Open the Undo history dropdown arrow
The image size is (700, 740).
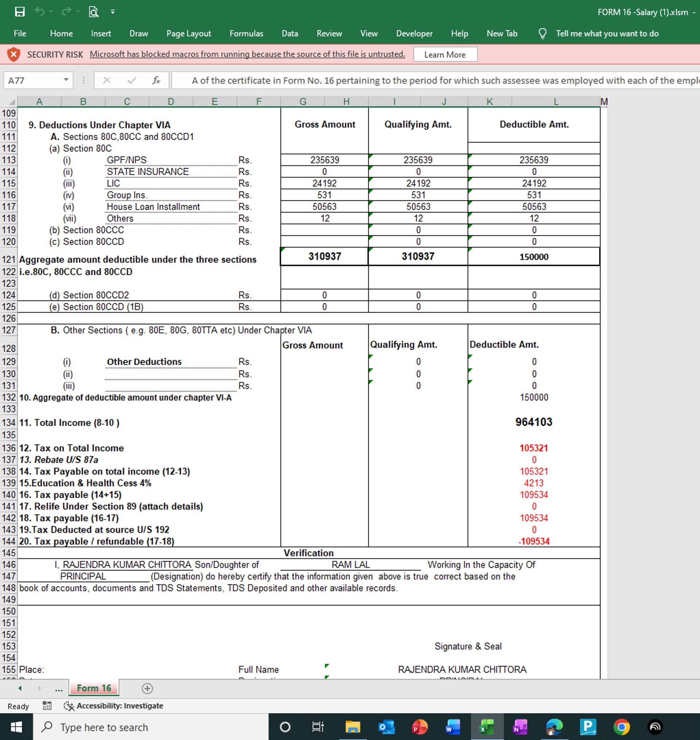point(51,12)
